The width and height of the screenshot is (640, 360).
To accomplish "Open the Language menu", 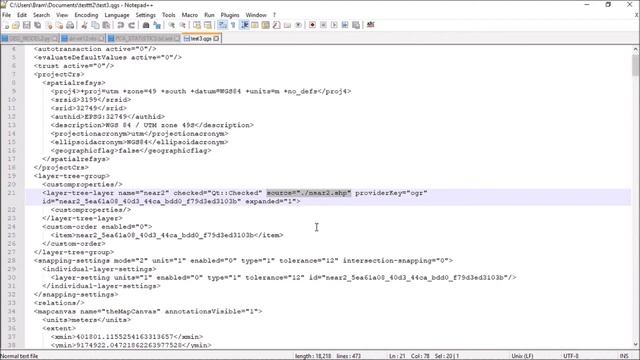I will [117, 15].
